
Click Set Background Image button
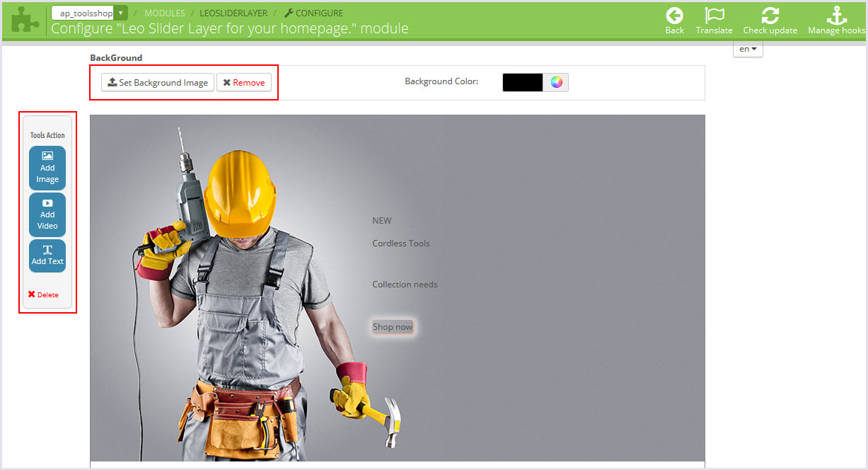point(158,82)
